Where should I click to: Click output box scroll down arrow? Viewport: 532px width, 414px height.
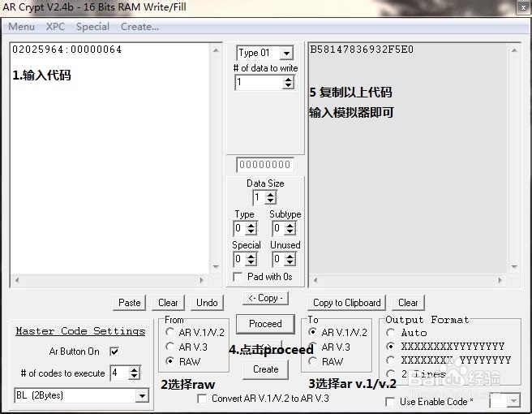click(x=514, y=266)
